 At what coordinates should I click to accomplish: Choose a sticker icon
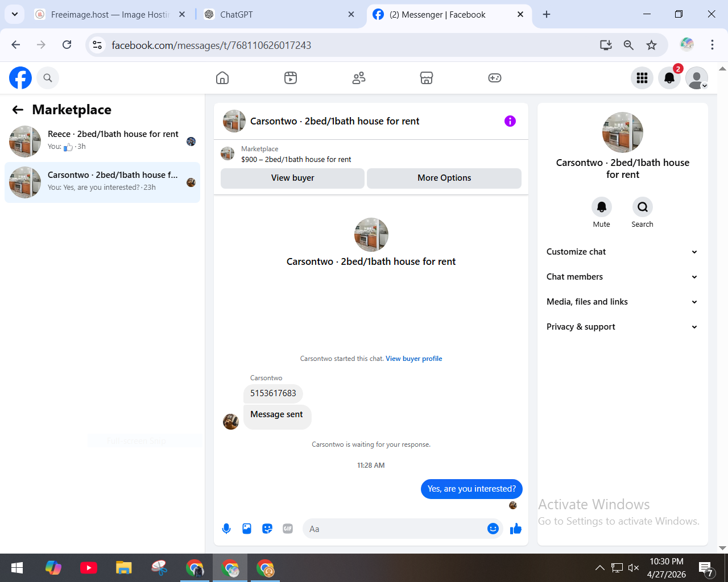(x=267, y=529)
